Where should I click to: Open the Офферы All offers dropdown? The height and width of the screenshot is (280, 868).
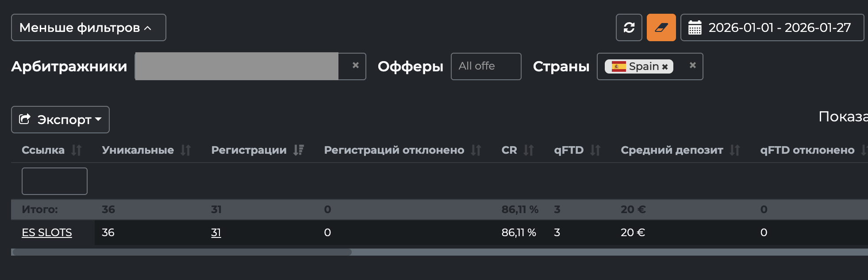click(486, 66)
